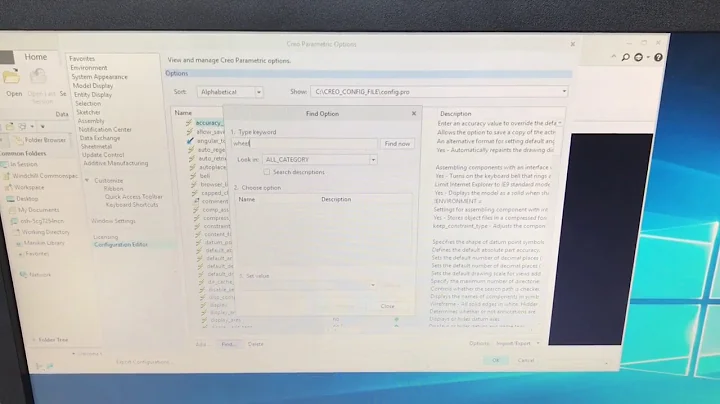The width and height of the screenshot is (720, 404).
Task: Select the Workspace folder entry
Action: pyautogui.click(x=29, y=187)
